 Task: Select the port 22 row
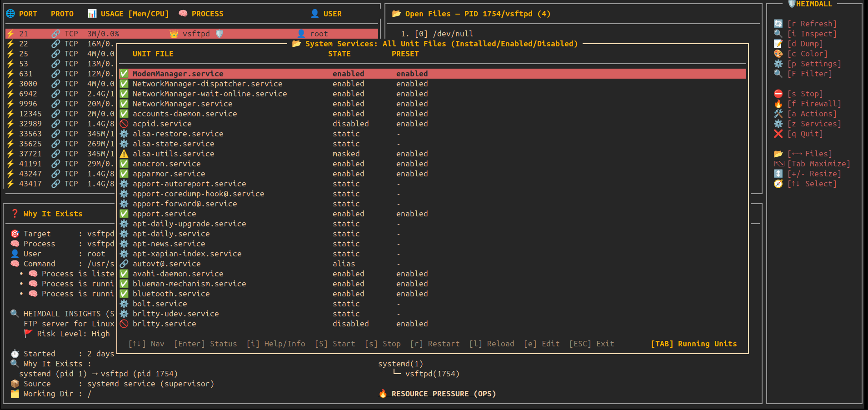59,44
